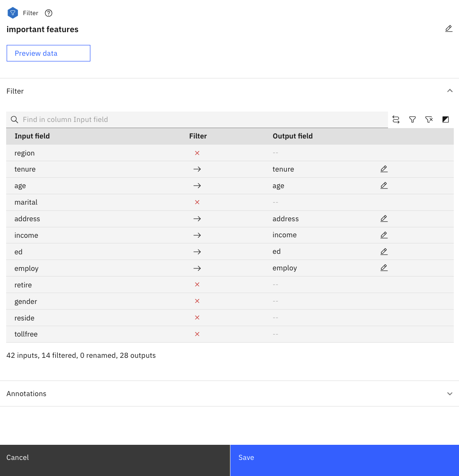The image size is (459, 476).
Task: Click the Find in column Input field box
Action: (197, 120)
